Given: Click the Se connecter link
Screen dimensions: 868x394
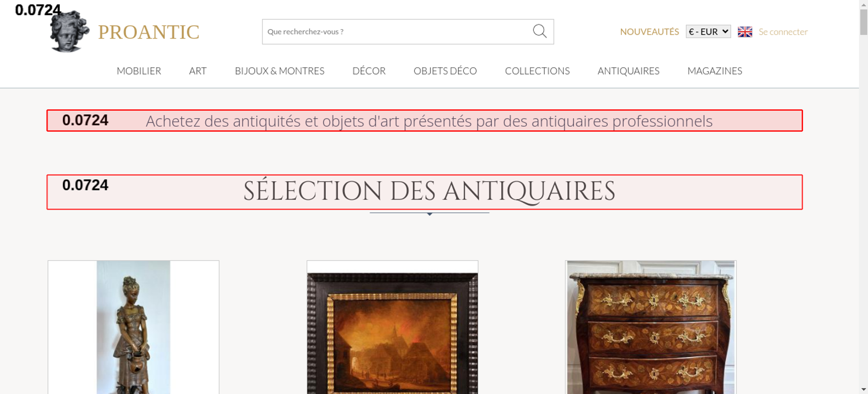Looking at the screenshot, I should click(x=783, y=32).
